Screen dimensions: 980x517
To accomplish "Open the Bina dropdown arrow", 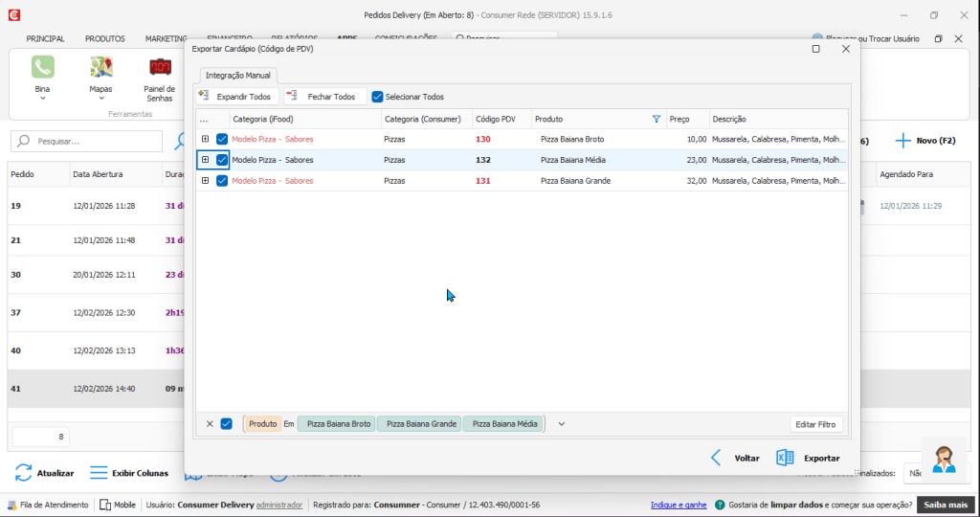I will (x=42, y=99).
